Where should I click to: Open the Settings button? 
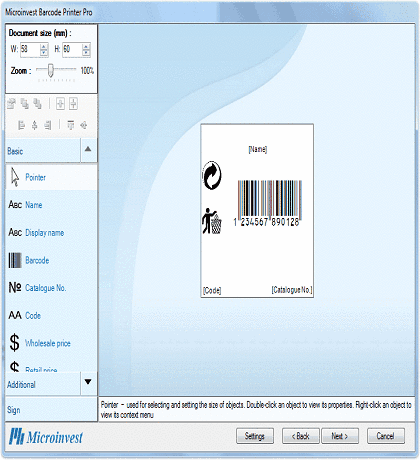click(x=255, y=436)
